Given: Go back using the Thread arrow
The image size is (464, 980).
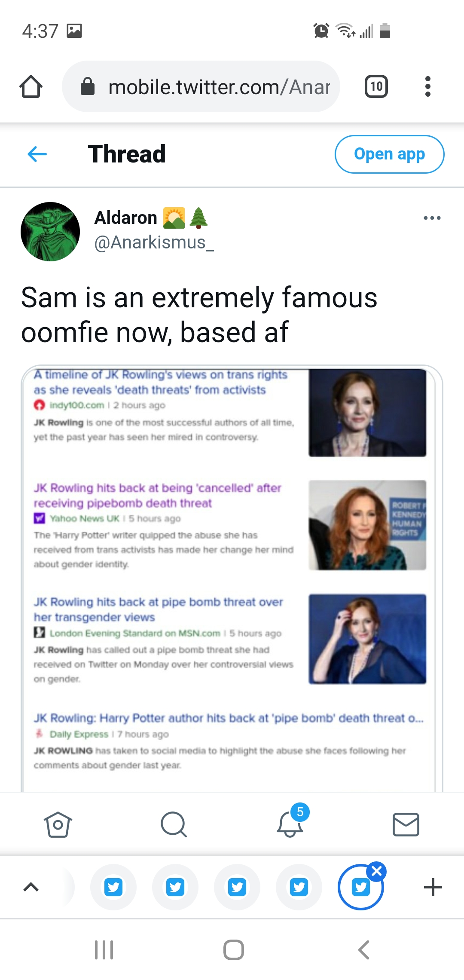Looking at the screenshot, I should (x=37, y=154).
